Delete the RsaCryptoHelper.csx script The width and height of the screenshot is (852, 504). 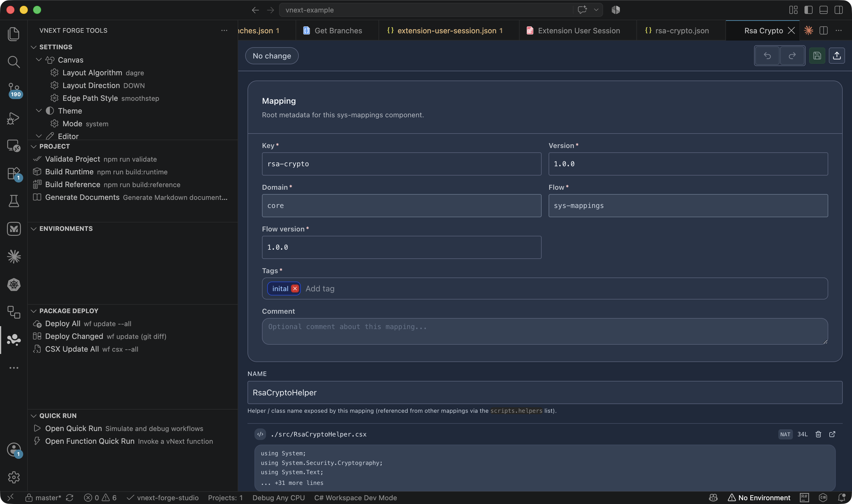click(x=818, y=434)
